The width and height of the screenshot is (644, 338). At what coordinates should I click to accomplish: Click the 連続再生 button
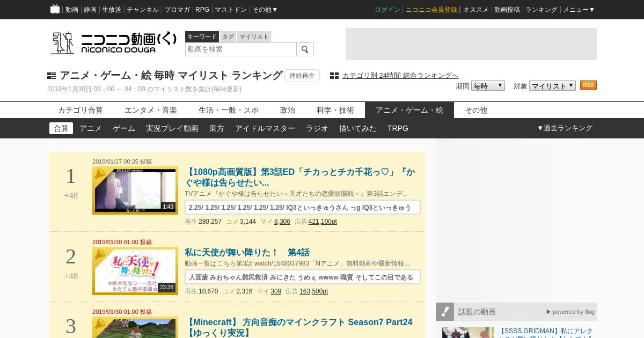[302, 76]
